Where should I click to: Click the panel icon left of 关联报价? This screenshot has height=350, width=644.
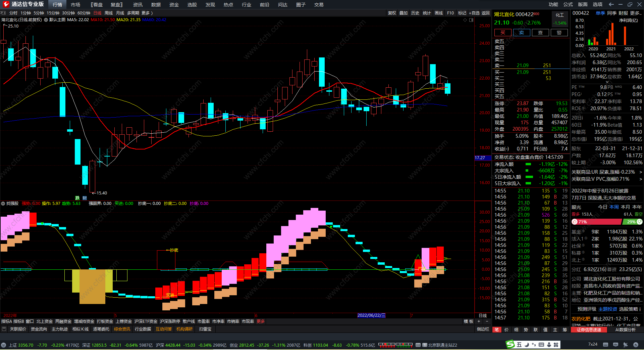4,329
